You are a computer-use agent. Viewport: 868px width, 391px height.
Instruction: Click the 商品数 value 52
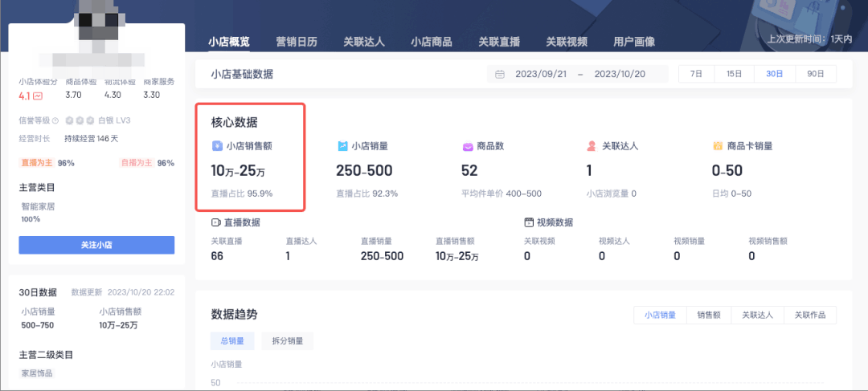pyautogui.click(x=469, y=171)
